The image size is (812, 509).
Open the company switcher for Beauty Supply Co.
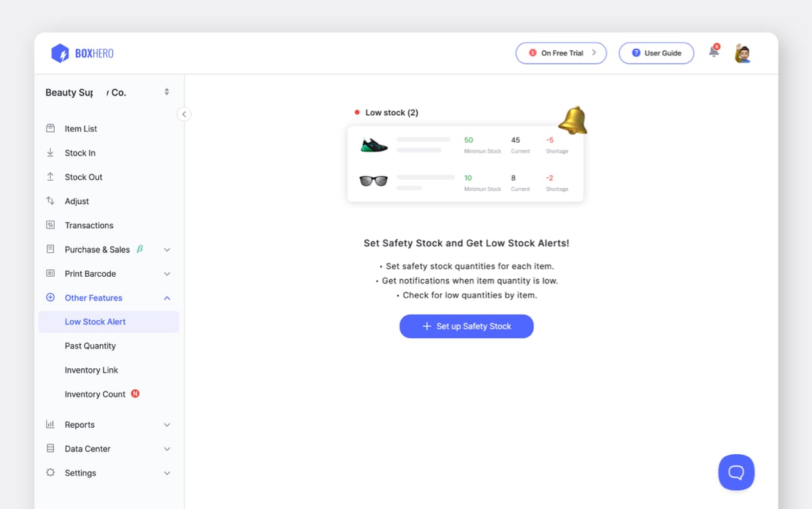(x=166, y=91)
